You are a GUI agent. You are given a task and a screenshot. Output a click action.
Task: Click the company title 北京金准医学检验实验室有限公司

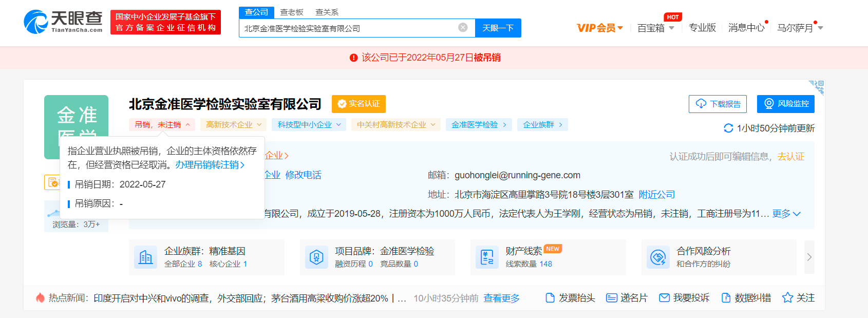225,104
